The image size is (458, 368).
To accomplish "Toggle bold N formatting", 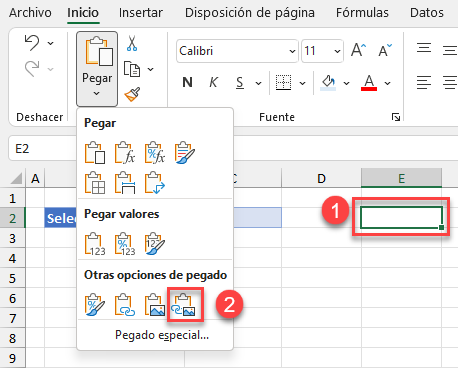I will (x=188, y=82).
